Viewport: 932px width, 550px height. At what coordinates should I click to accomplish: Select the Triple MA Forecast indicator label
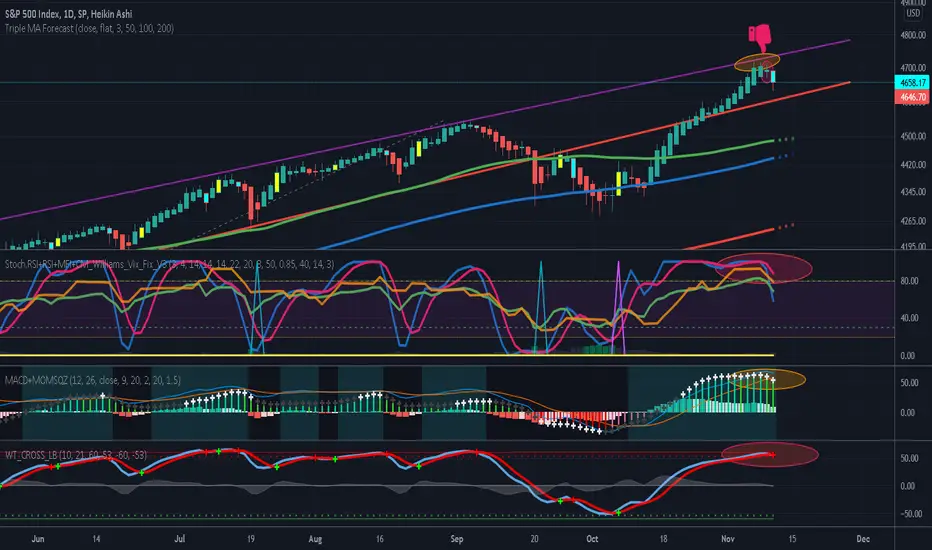coord(89,28)
